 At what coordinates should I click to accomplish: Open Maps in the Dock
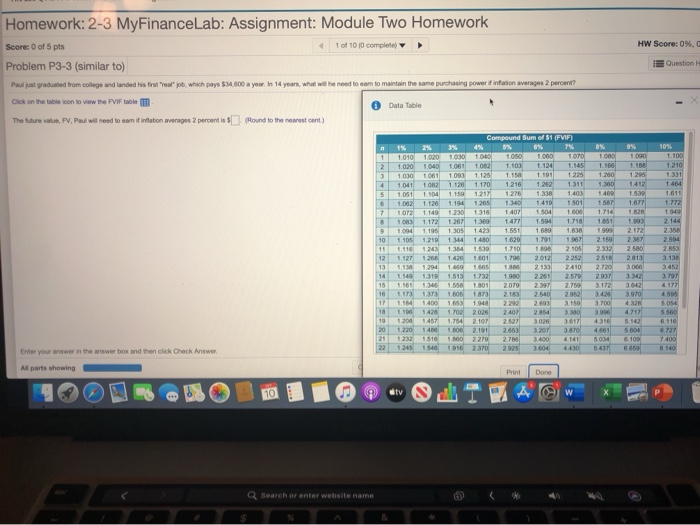(194, 393)
